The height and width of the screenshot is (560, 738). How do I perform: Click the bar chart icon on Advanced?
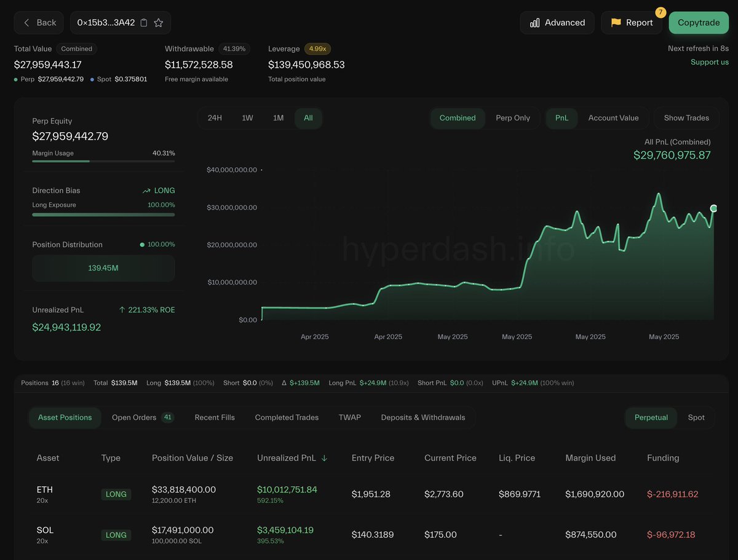click(535, 23)
